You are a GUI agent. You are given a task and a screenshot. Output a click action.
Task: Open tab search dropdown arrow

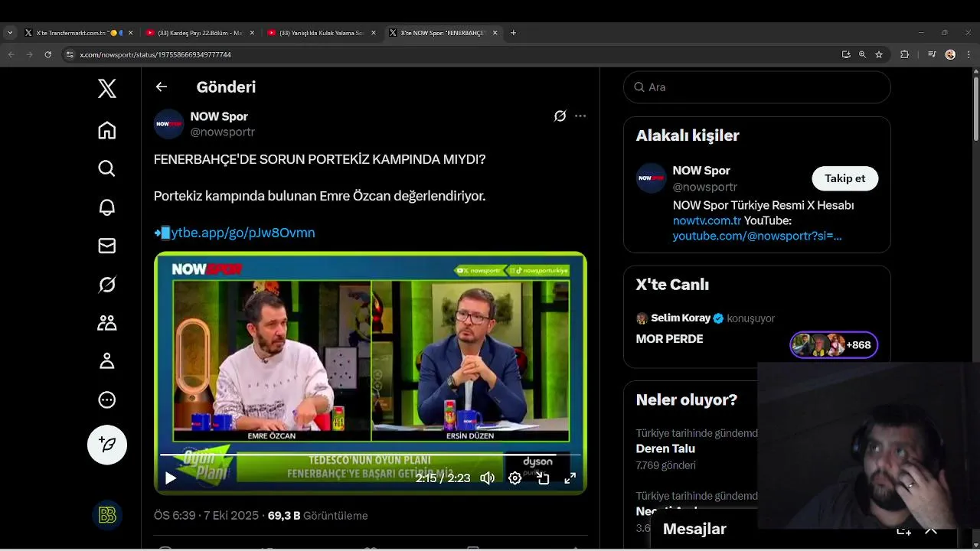tap(9, 33)
